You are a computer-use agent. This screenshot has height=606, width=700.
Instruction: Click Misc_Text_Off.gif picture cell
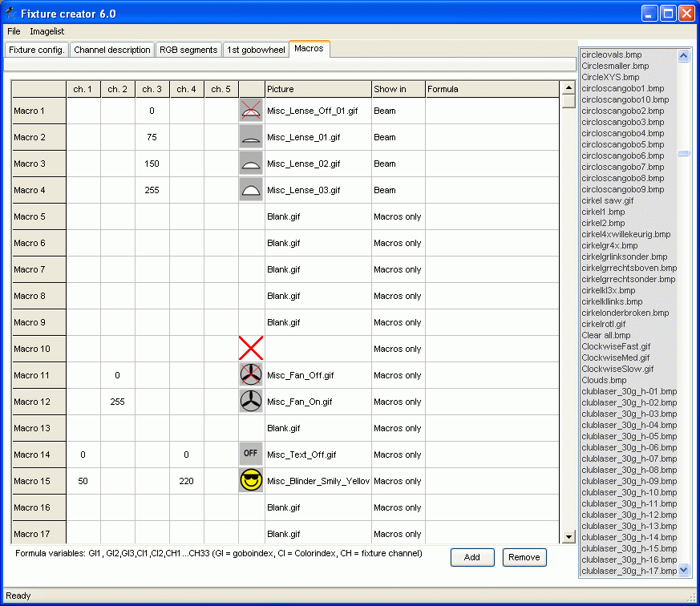[x=318, y=454]
